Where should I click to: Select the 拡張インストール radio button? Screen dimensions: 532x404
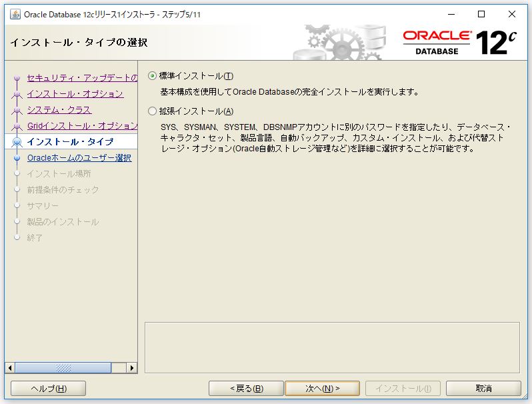(x=152, y=111)
